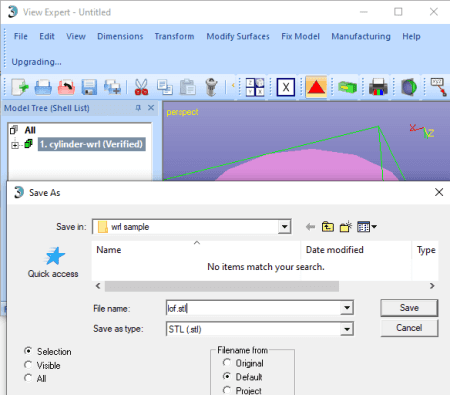The width and height of the screenshot is (450, 395).
Task: Open the Save in folder dropdown
Action: coord(284,227)
